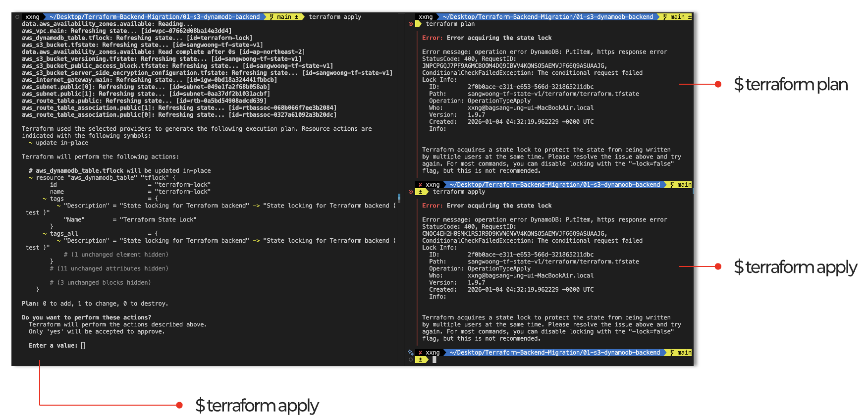Click the blue directory path in left terminal prompt
The width and height of the screenshot is (868, 419).
(x=155, y=17)
